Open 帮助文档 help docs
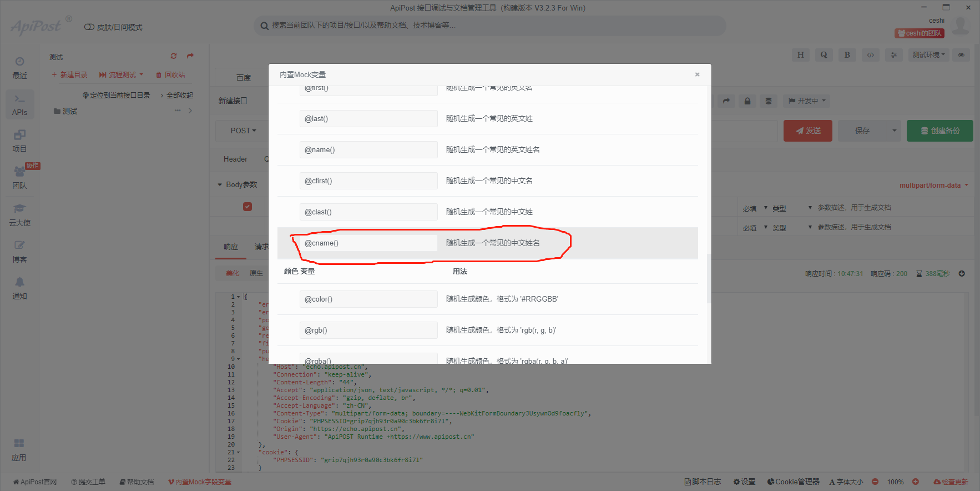The image size is (980, 491). [137, 482]
